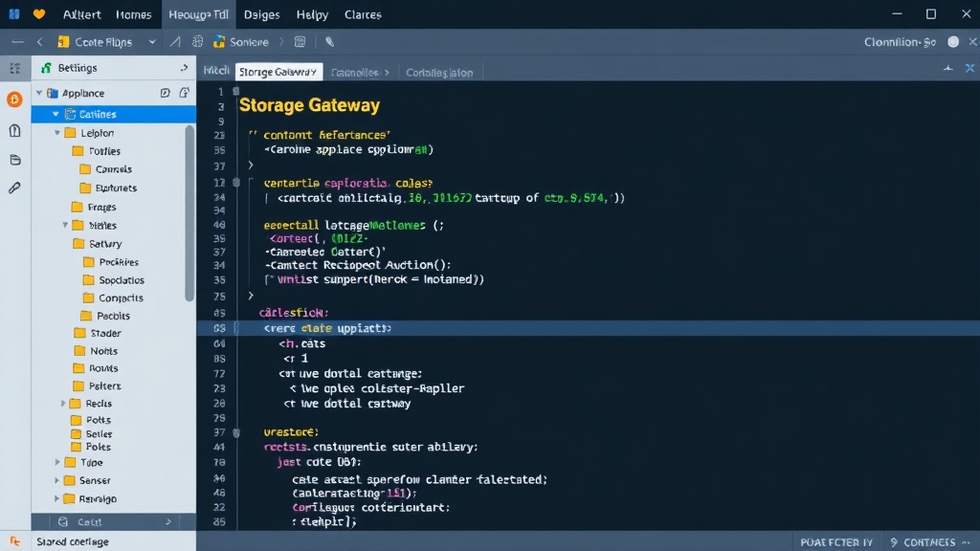Click the blue X editor close icon

[x=969, y=68]
